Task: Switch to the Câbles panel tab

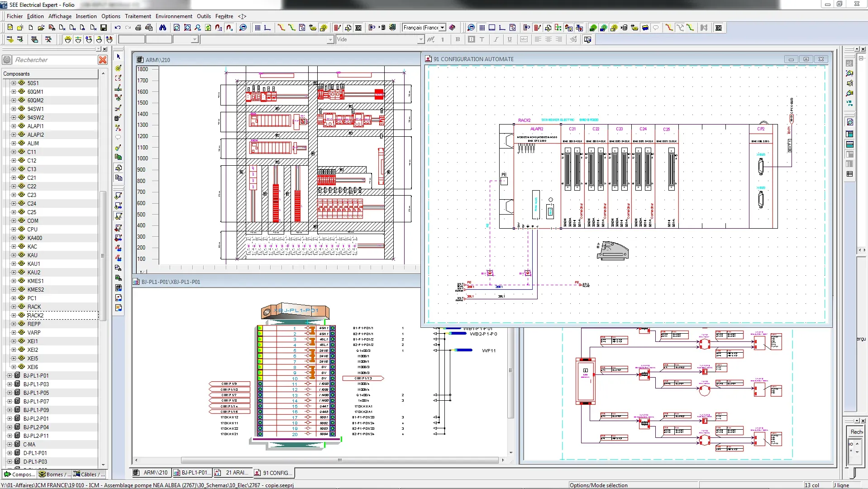Action: pyautogui.click(x=89, y=475)
